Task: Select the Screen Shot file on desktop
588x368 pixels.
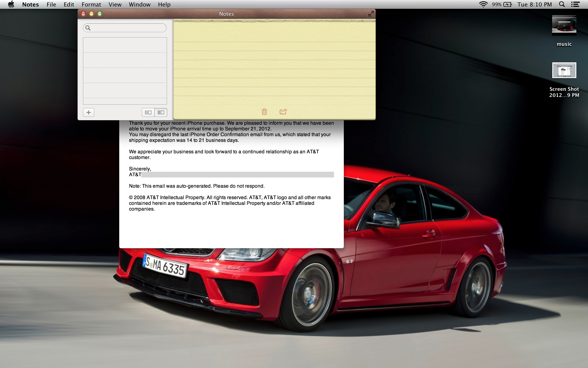Action: point(564,70)
